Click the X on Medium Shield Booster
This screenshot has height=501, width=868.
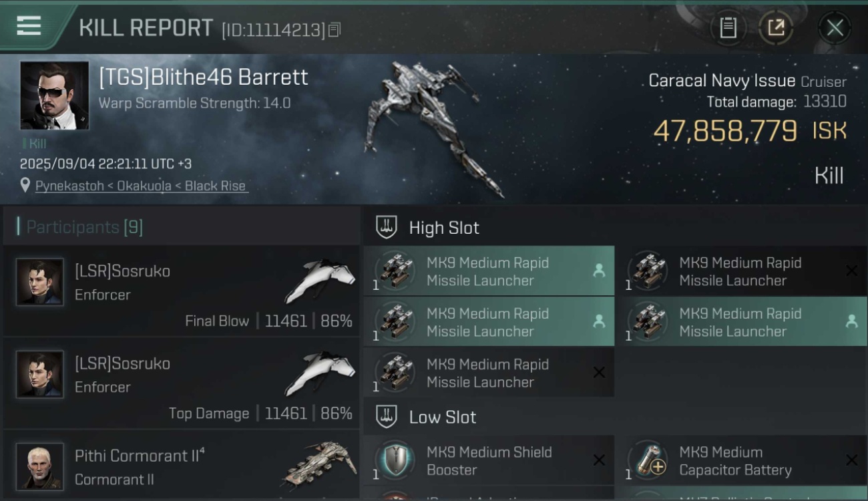[599, 460]
